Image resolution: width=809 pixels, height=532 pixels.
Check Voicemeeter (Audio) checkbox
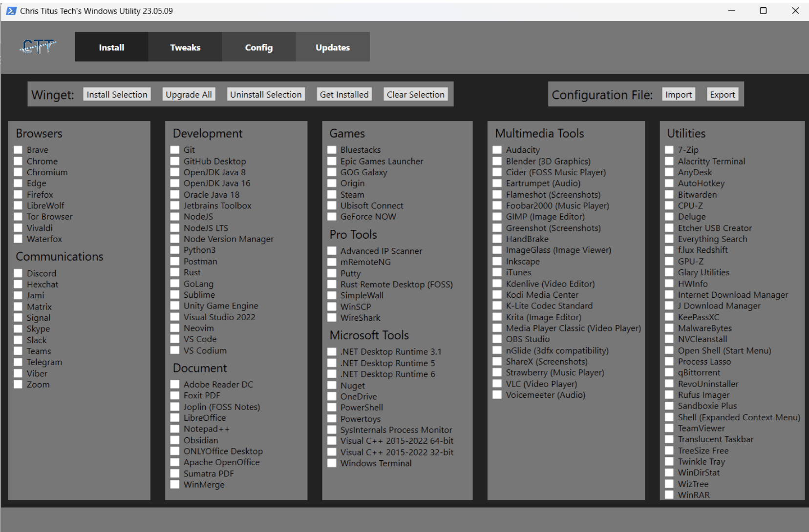(497, 395)
